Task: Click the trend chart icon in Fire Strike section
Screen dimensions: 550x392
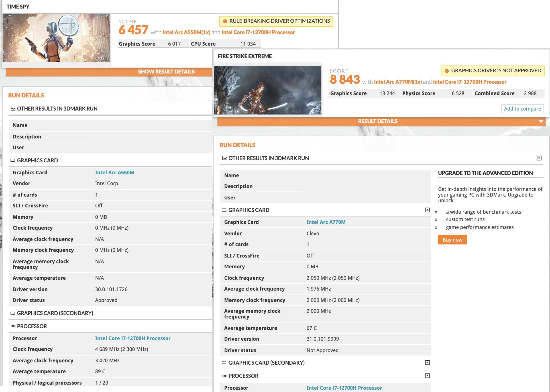Action: (x=224, y=158)
